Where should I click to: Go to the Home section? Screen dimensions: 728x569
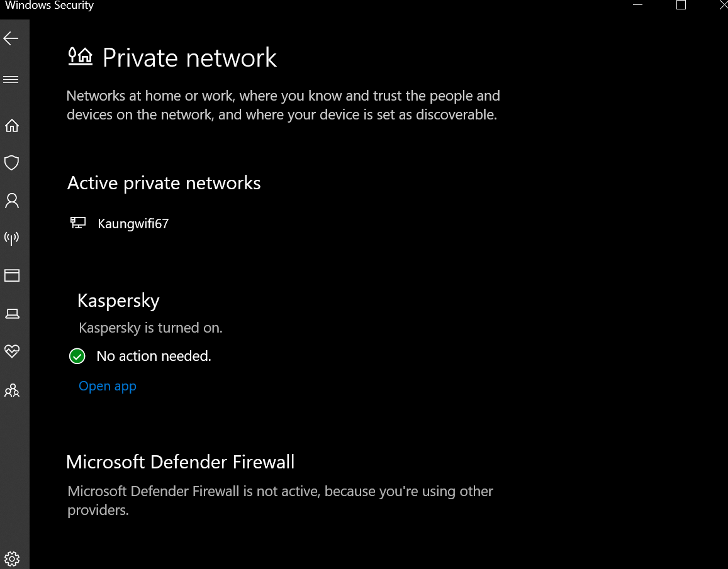click(11, 126)
